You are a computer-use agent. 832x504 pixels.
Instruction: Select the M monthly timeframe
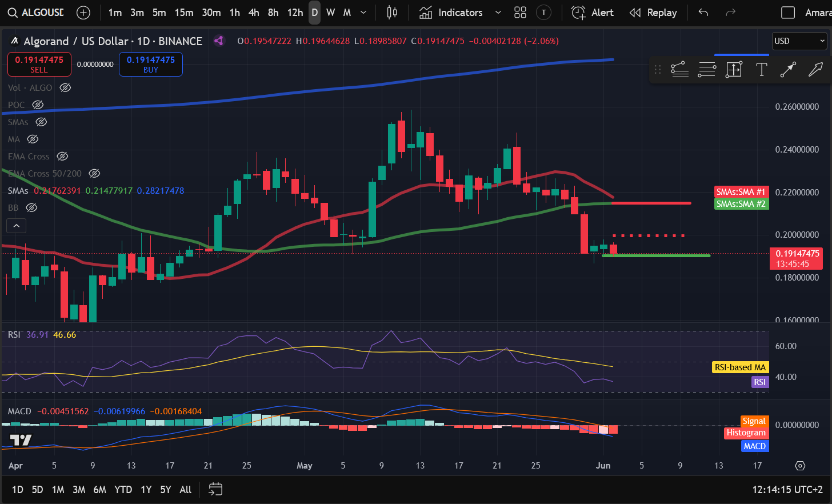pyautogui.click(x=347, y=13)
